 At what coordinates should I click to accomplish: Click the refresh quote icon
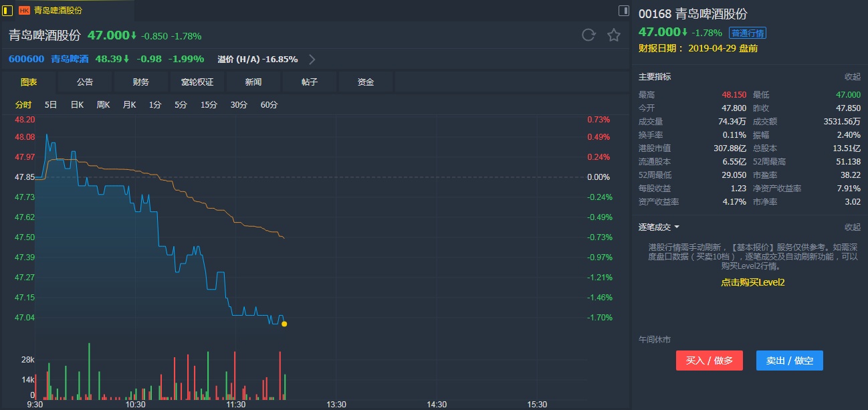[x=588, y=35]
